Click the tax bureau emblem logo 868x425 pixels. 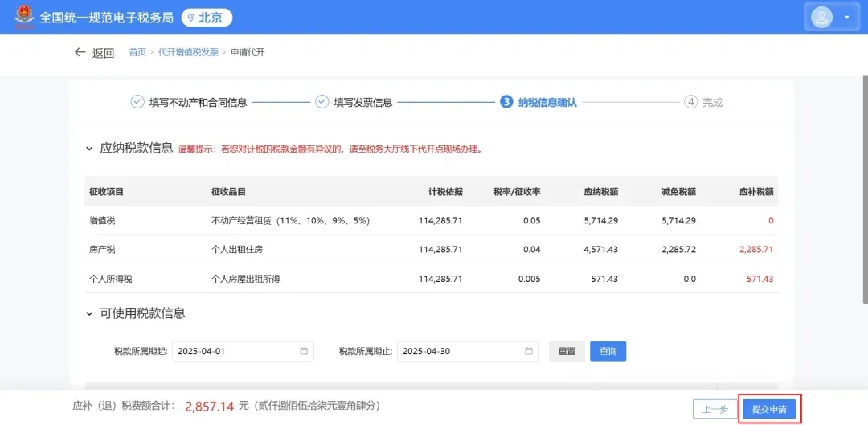coord(25,17)
